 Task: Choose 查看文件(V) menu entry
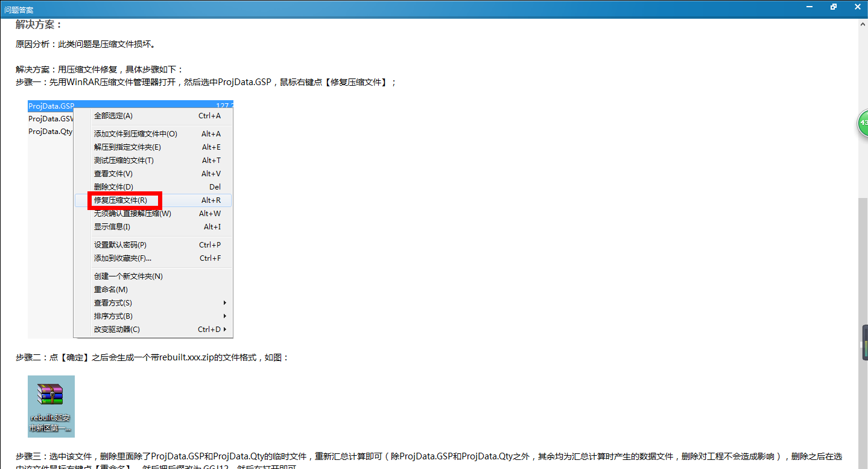(x=153, y=174)
